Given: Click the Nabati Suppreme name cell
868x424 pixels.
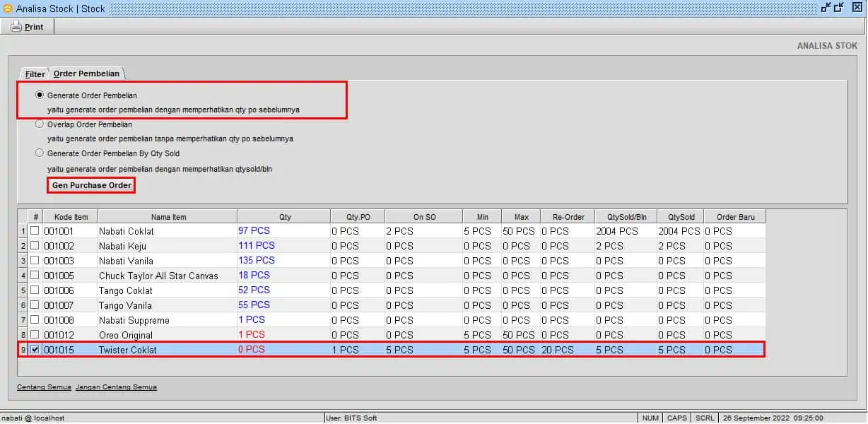Looking at the screenshot, I should pyautogui.click(x=168, y=320).
